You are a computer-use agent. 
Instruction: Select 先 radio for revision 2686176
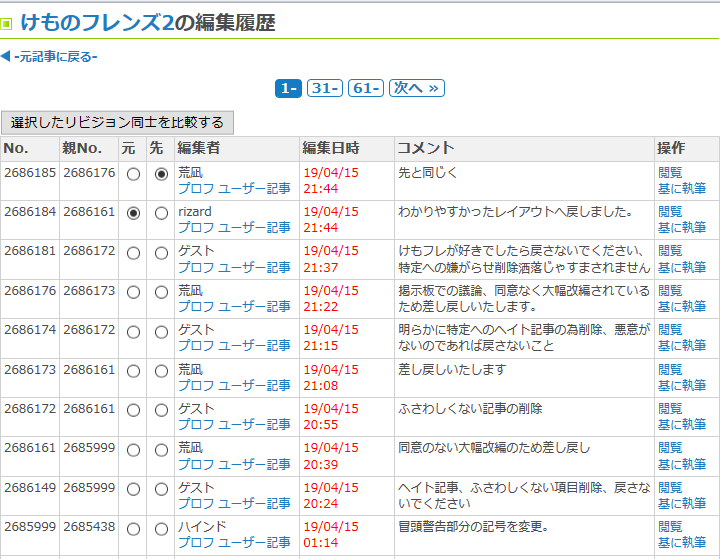[x=161, y=293]
